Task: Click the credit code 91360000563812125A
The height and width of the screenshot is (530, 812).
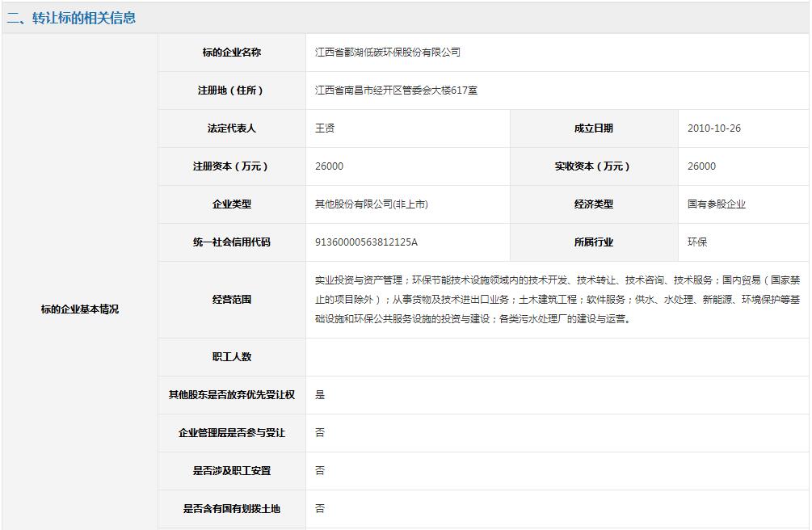Action: point(366,242)
